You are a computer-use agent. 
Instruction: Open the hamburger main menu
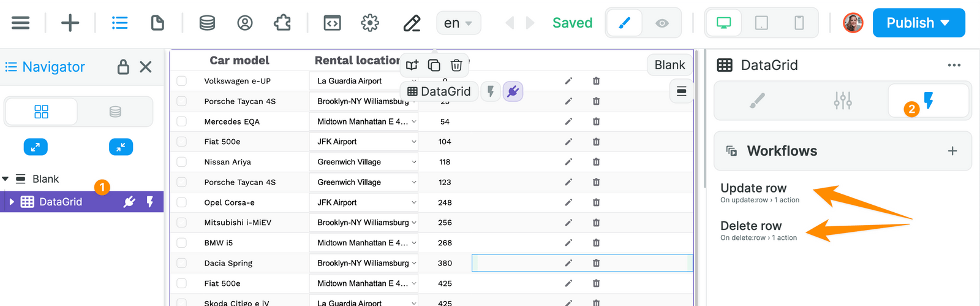[20, 23]
